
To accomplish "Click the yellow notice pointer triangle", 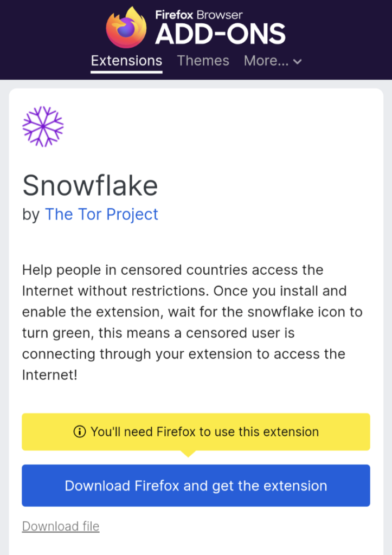I will click(188, 454).
